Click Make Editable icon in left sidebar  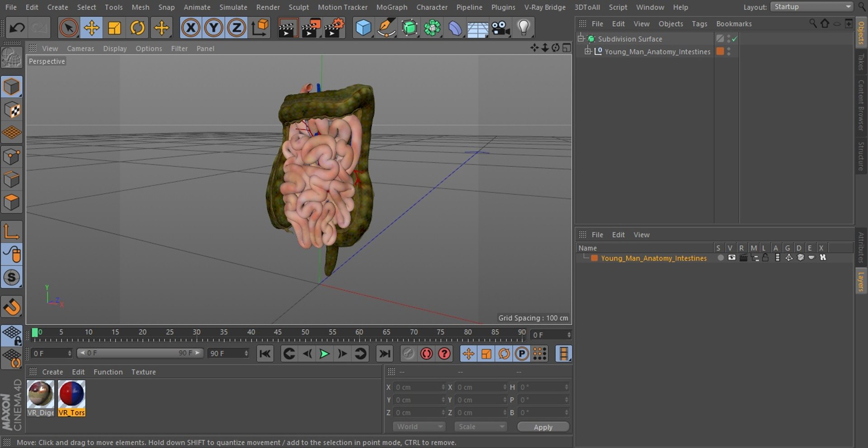tap(12, 58)
